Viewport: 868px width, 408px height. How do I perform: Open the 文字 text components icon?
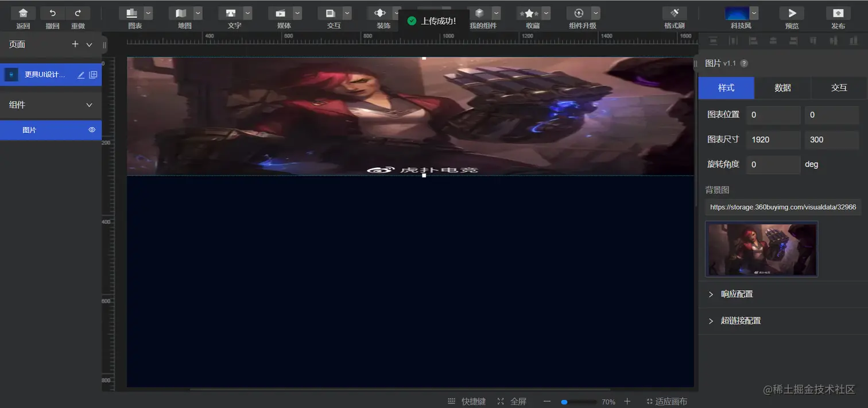(230, 13)
